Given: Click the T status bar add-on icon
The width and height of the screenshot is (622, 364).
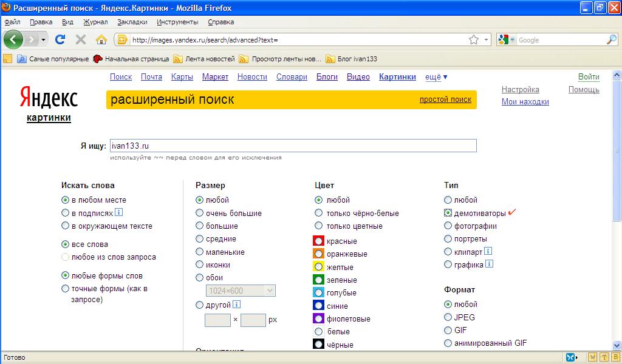Looking at the screenshot, I should 604,357.
